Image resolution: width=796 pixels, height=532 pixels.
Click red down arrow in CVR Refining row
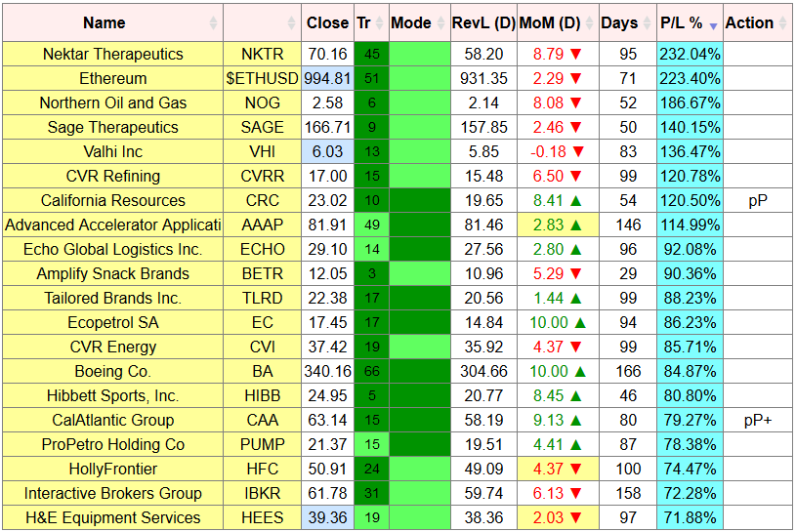point(575,176)
